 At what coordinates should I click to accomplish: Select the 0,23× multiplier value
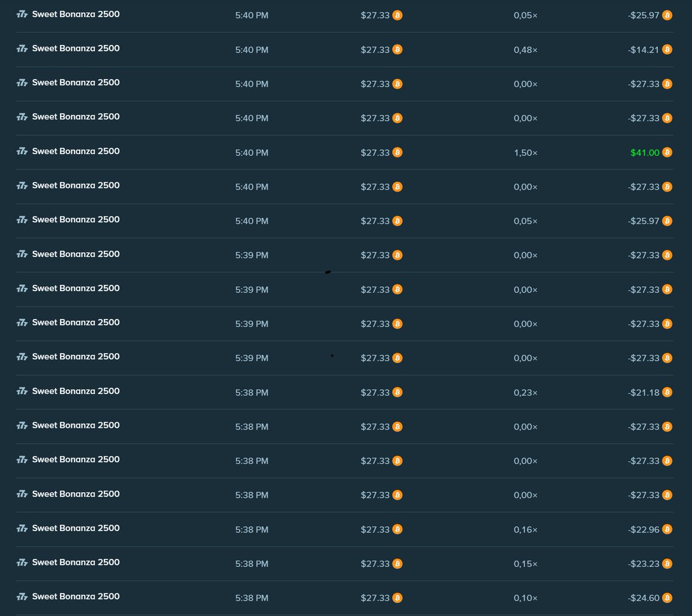525,392
